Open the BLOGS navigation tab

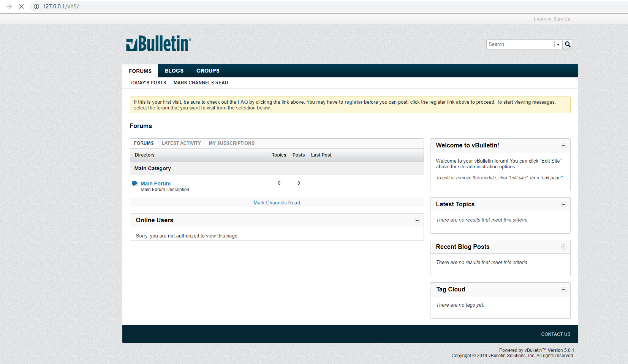pos(174,71)
